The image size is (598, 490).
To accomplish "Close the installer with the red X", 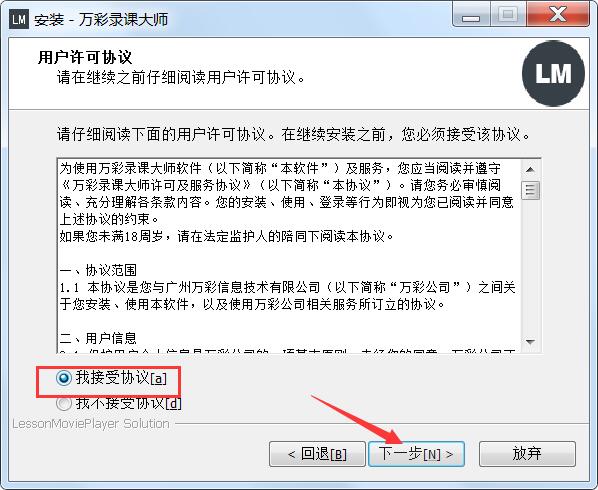I will click(558, 15).
